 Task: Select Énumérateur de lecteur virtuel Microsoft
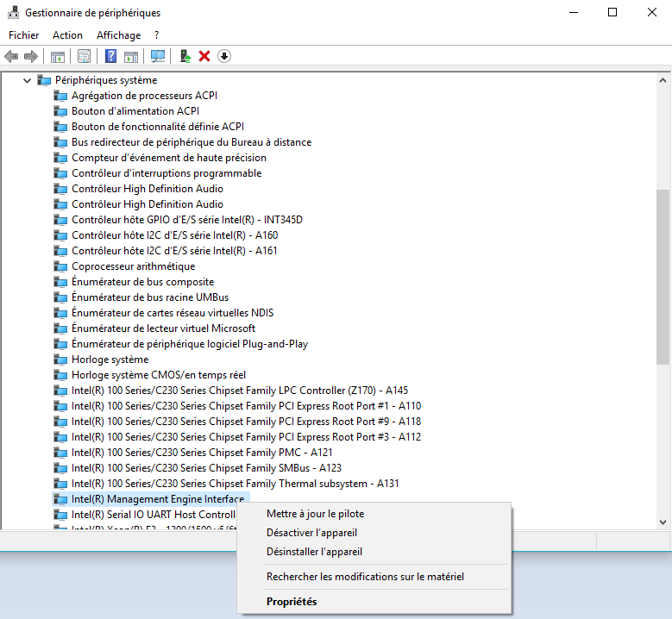[x=163, y=328]
